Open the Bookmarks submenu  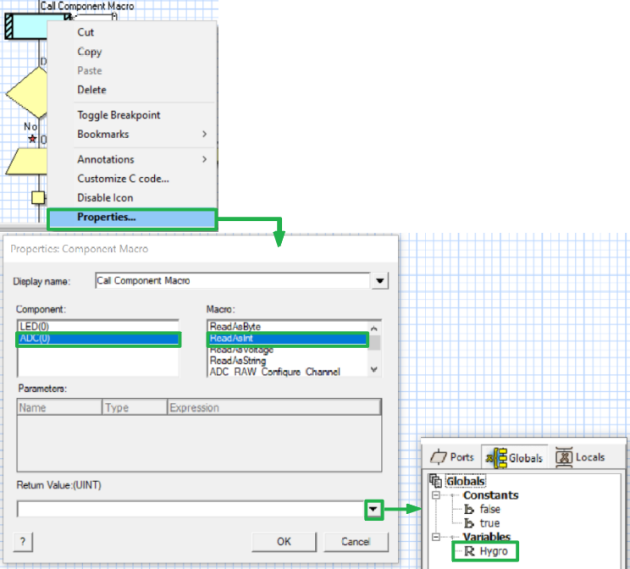click(140, 134)
